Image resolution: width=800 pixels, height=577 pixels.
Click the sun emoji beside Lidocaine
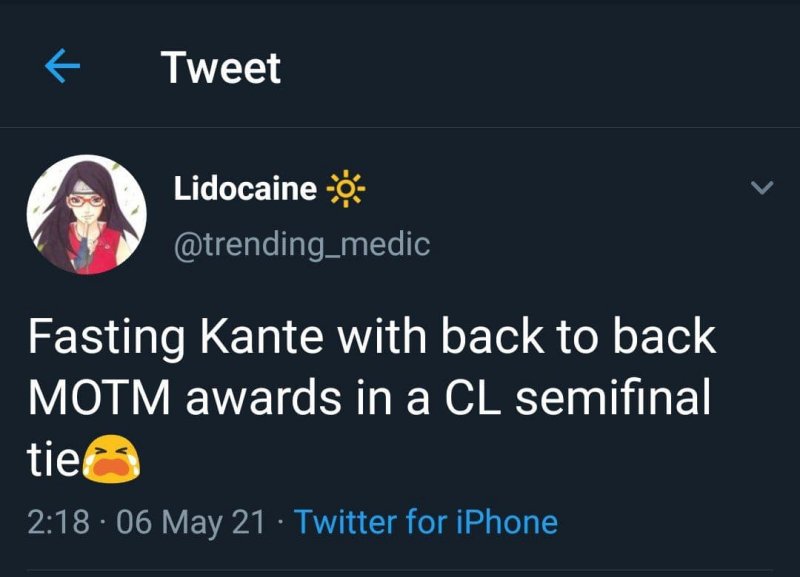point(347,188)
